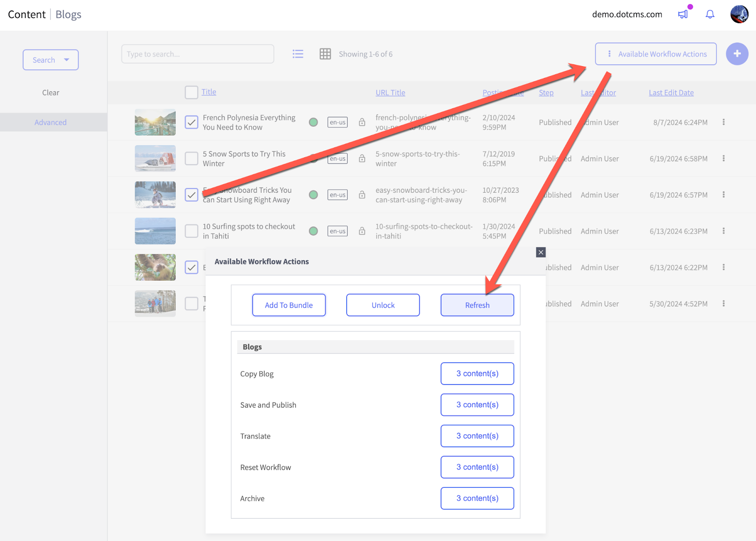Viewport: 756px width, 541px height.
Task: Switch to card grid view
Action: pos(325,54)
